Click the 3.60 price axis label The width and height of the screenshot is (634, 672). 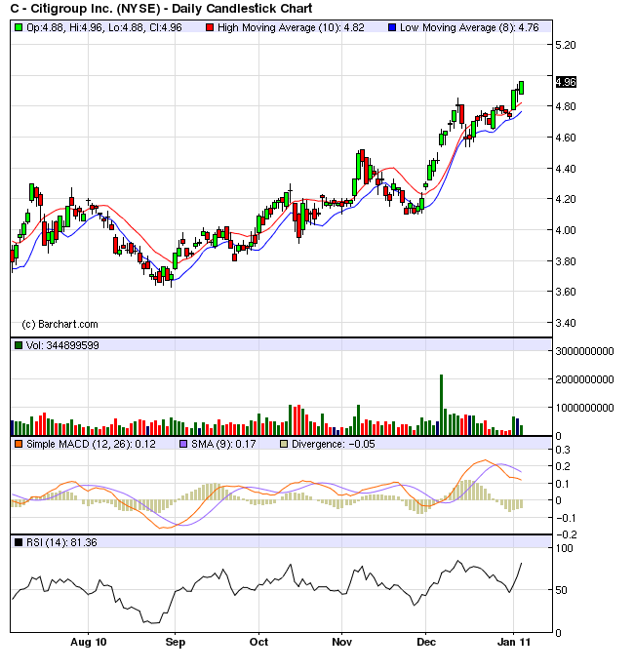[x=566, y=292]
